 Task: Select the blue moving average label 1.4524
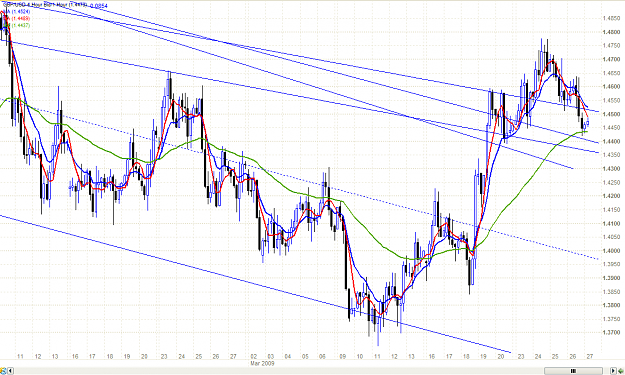[18, 12]
